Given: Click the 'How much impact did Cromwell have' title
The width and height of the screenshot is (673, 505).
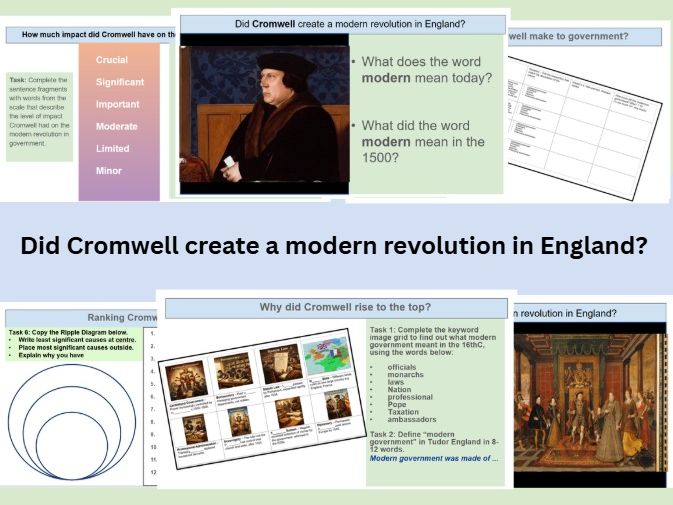Looking at the screenshot, I should (x=99, y=35).
